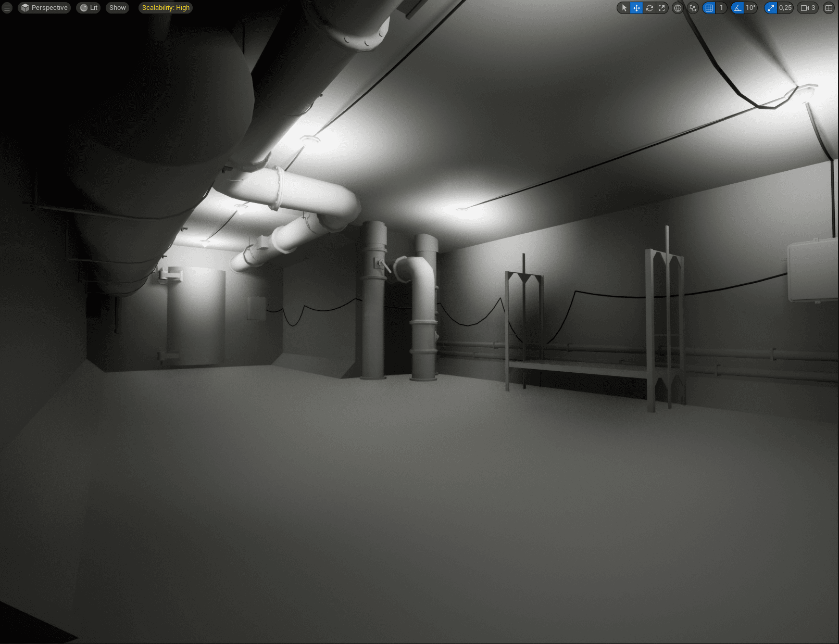
Task: Activate the Rotate tool
Action: pos(649,8)
